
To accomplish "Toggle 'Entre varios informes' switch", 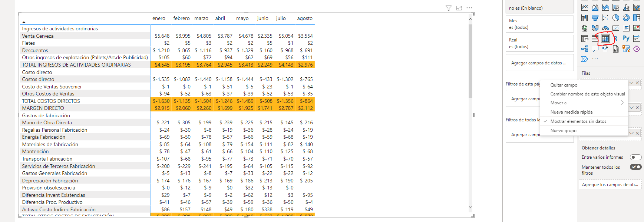I will click(636, 157).
